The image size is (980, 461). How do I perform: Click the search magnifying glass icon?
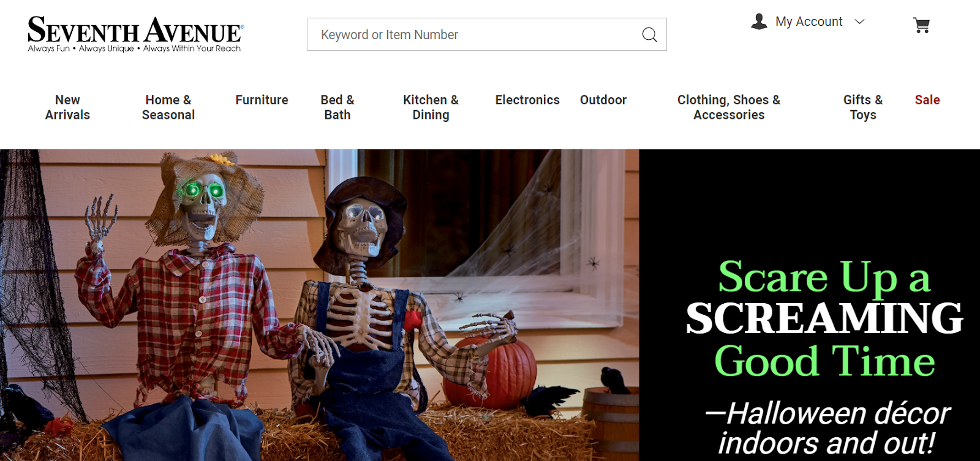[x=649, y=35]
